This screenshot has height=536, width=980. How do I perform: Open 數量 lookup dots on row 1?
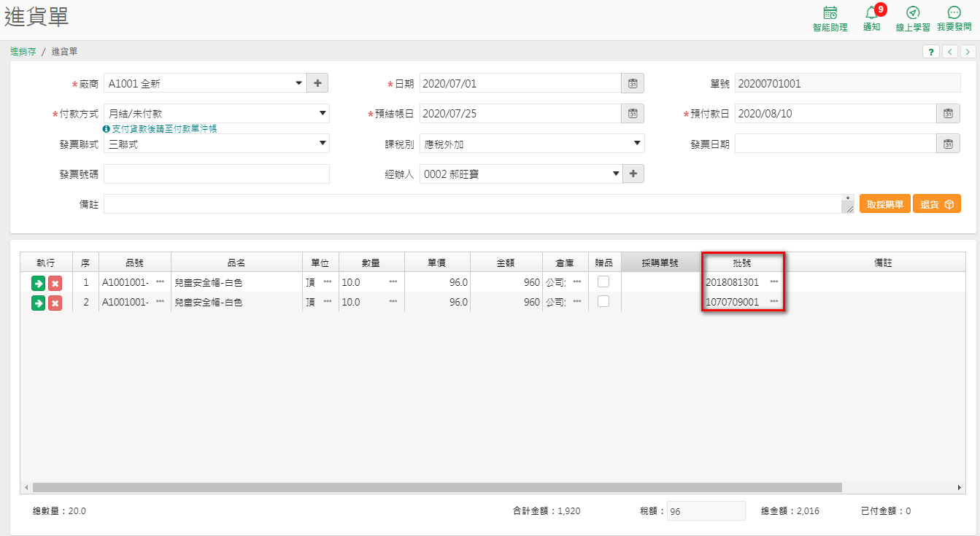coord(393,281)
